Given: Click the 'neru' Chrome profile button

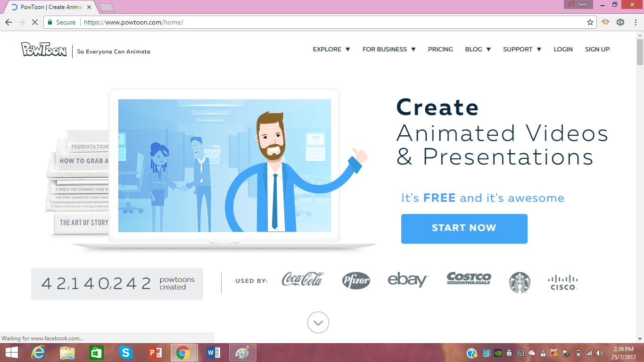Looking at the screenshot, I should click(578, 4).
